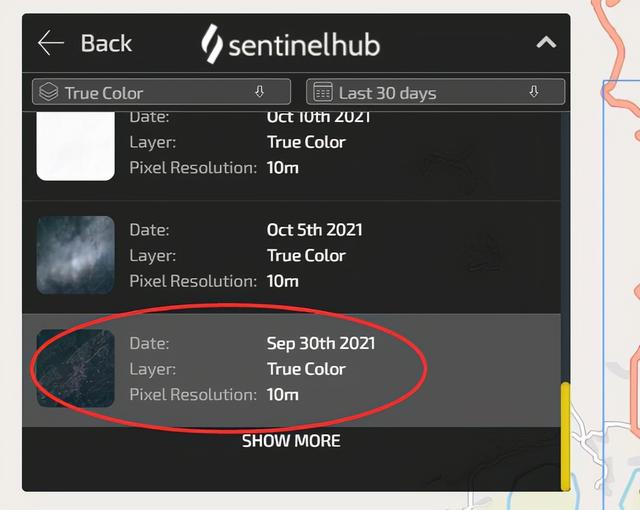Open the Last 30 days date dropdown
Viewport: 640px width, 510px height.
coord(436,92)
